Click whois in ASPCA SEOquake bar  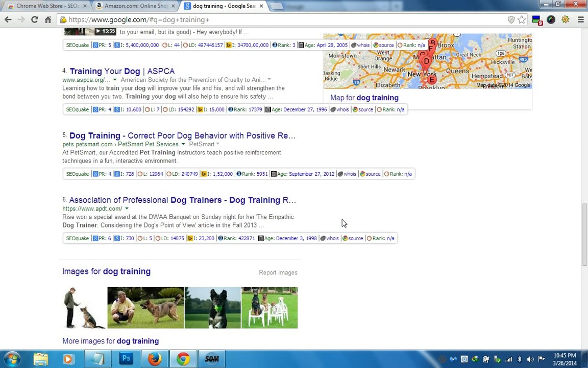339,110
